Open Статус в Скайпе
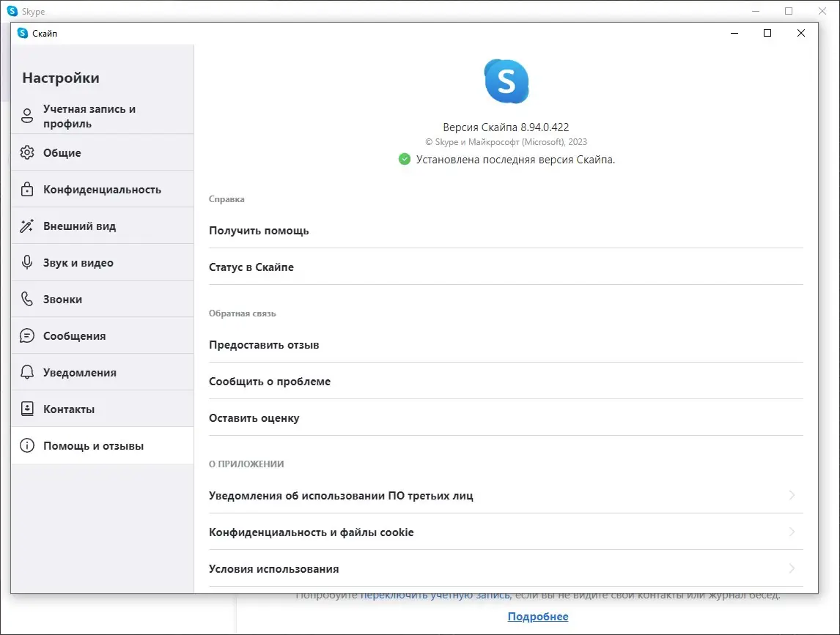Screen dimensions: 840x635 coord(506,267)
